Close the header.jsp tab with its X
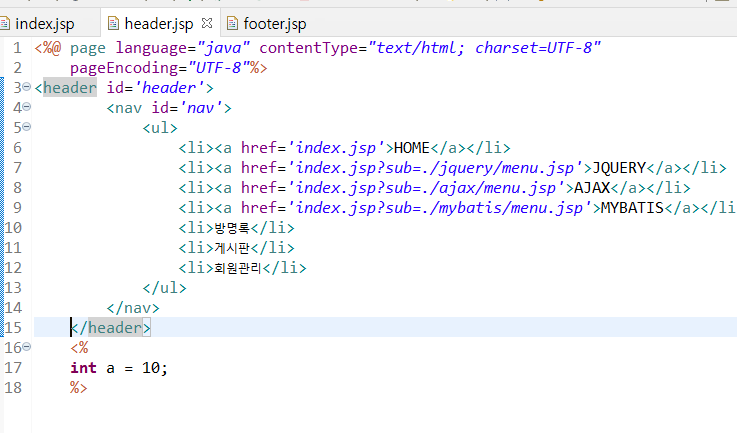737x433 pixels. tap(207, 23)
